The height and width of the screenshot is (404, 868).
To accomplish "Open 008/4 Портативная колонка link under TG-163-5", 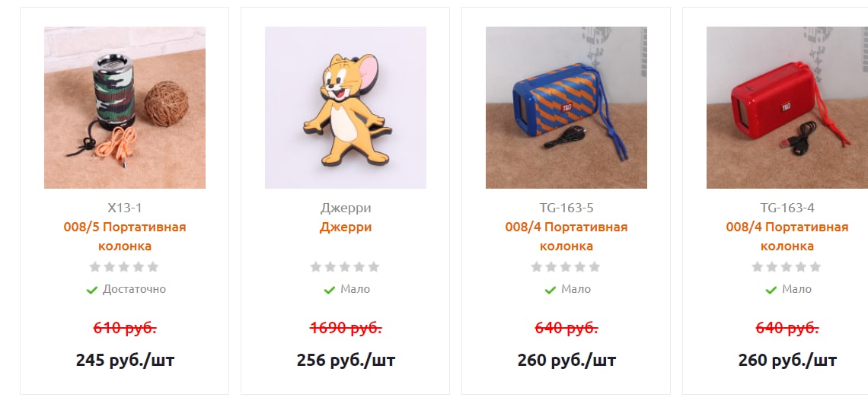I will coord(566,237).
